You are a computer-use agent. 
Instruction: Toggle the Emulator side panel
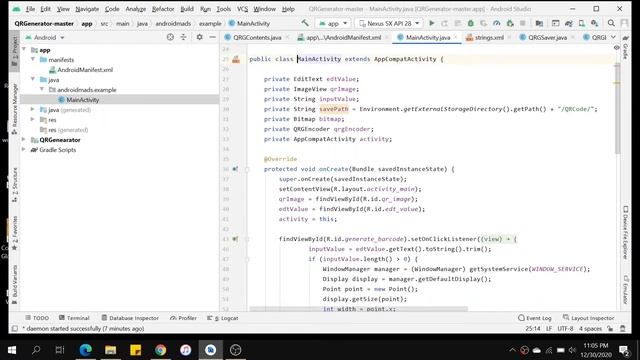(x=625, y=289)
